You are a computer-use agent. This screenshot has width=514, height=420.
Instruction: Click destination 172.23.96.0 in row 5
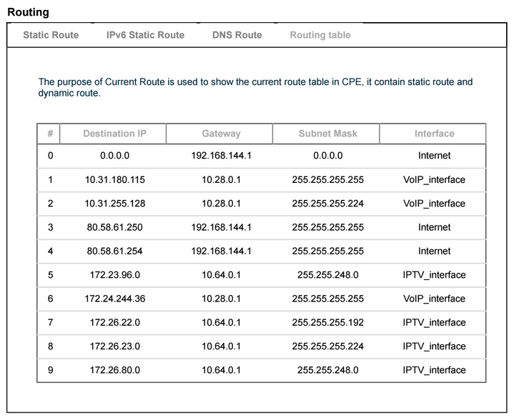[114, 275]
